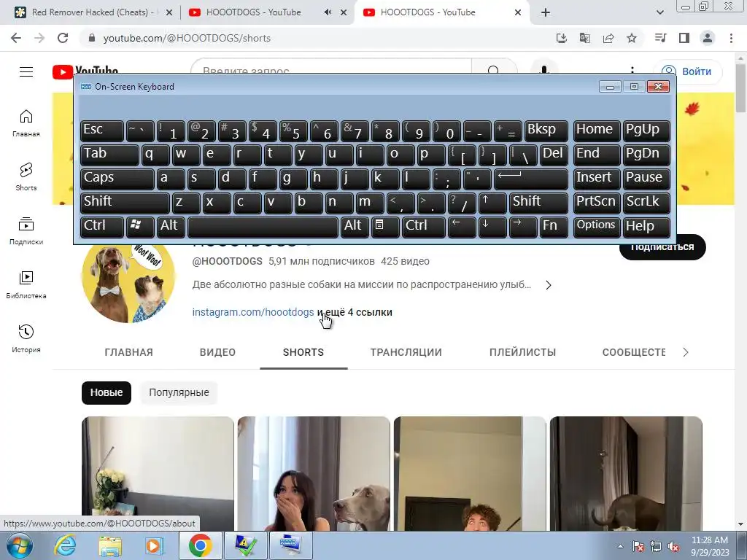Toggle the Fn key on the keyboard

point(554,227)
